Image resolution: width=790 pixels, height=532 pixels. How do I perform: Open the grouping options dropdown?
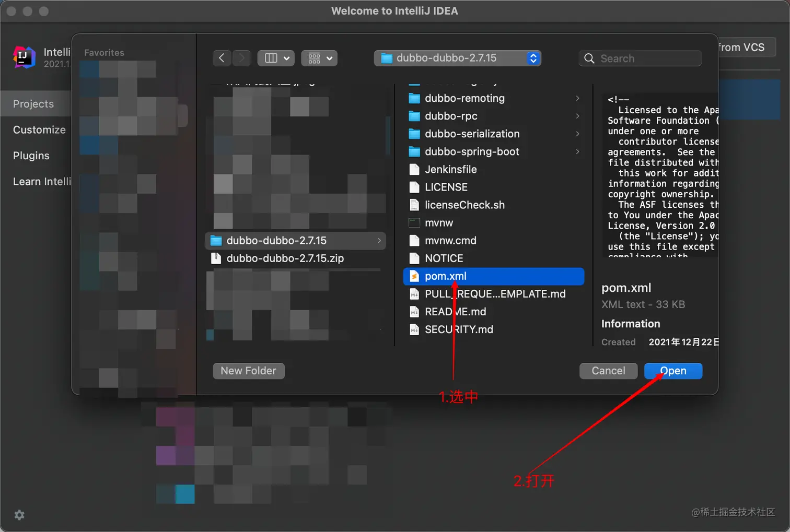(x=319, y=58)
